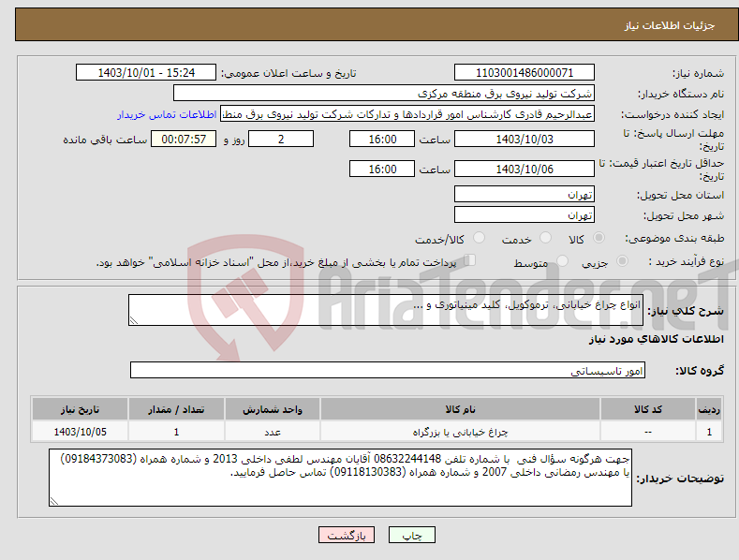Image resolution: width=739 pixels, height=560 pixels.
Task: Click the response deadline time field
Action: [382, 139]
